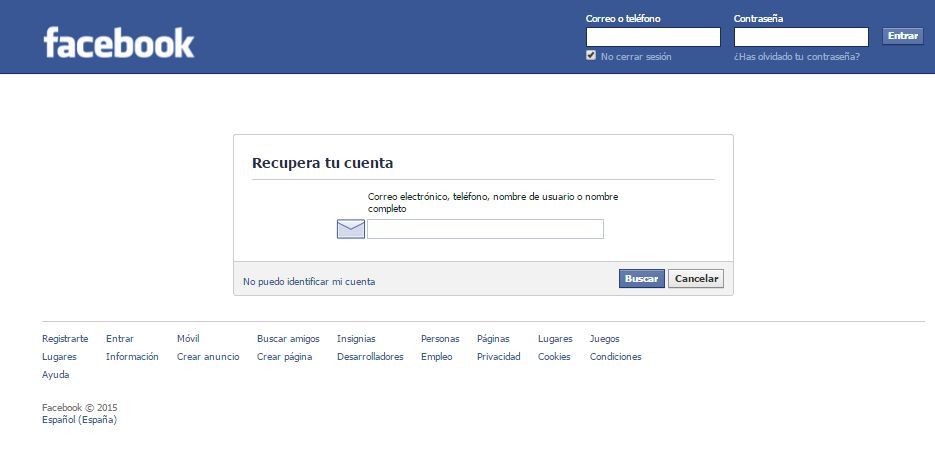Click the Cancelar button
The height and width of the screenshot is (461, 935).
[x=696, y=279]
